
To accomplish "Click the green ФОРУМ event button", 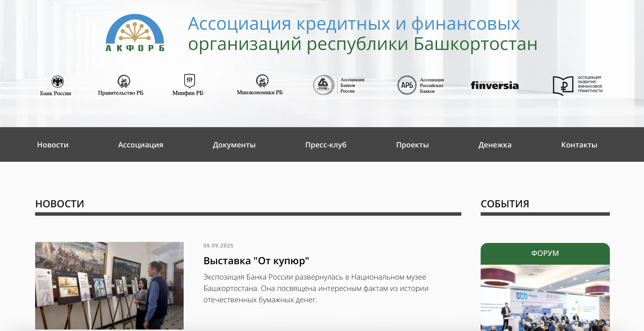I will tap(545, 253).
